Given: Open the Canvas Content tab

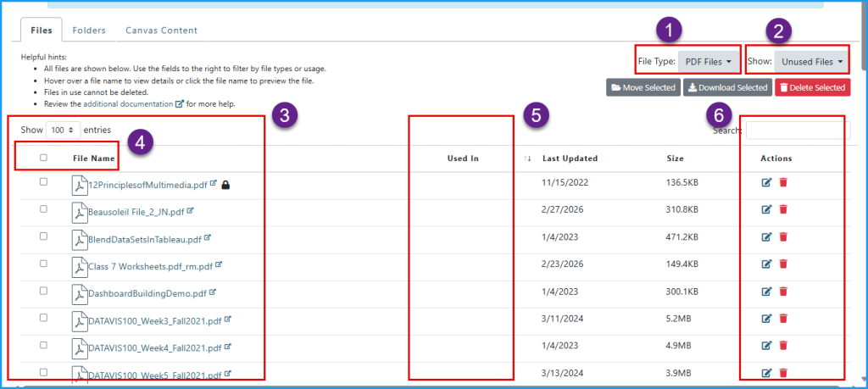Looking at the screenshot, I should click(x=162, y=31).
